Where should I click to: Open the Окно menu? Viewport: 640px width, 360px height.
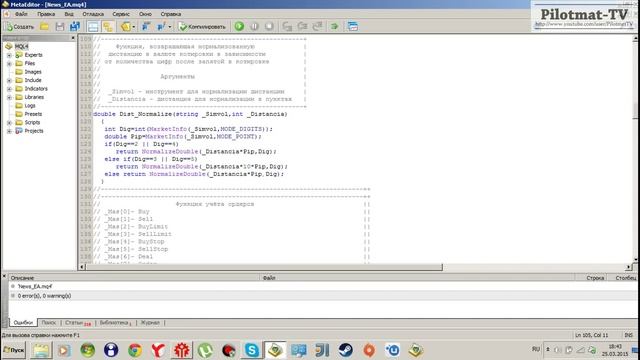(x=145, y=14)
